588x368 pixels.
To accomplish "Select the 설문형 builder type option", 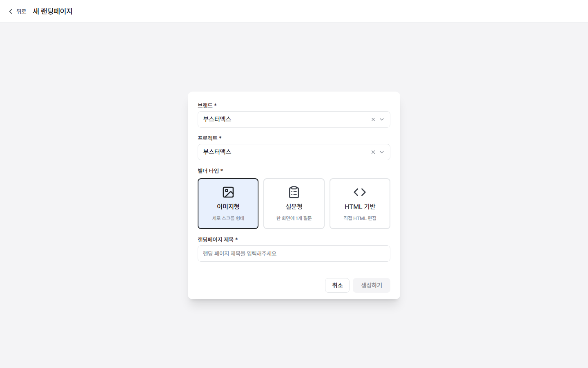I will 294,204.
